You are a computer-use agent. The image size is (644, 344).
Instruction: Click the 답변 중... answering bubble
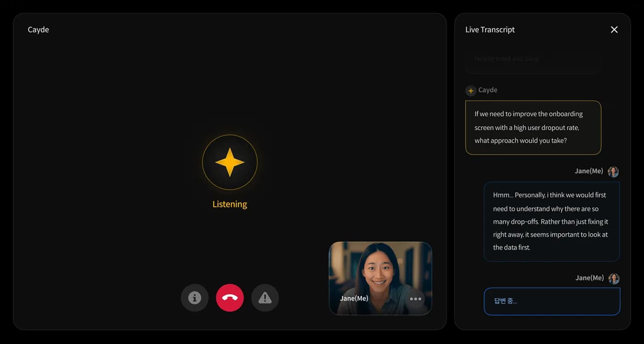click(552, 301)
